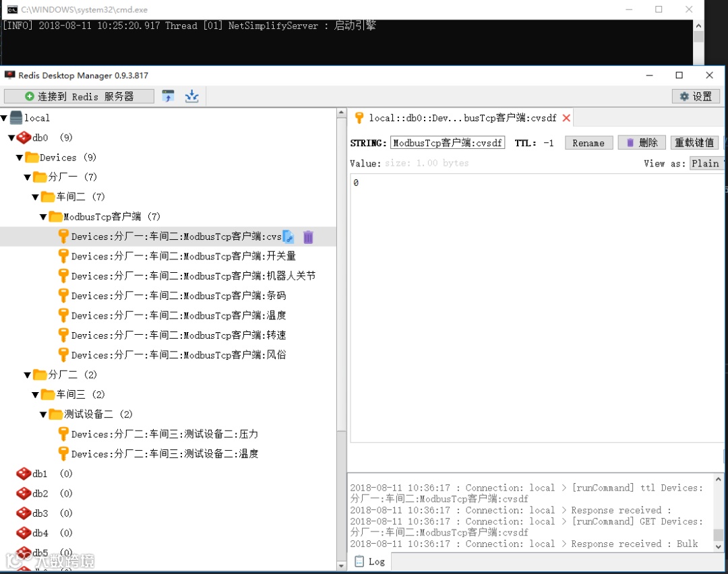This screenshot has height=574, width=728.
Task: Click 连接到 Redis 服务器 button
Action: (79, 96)
